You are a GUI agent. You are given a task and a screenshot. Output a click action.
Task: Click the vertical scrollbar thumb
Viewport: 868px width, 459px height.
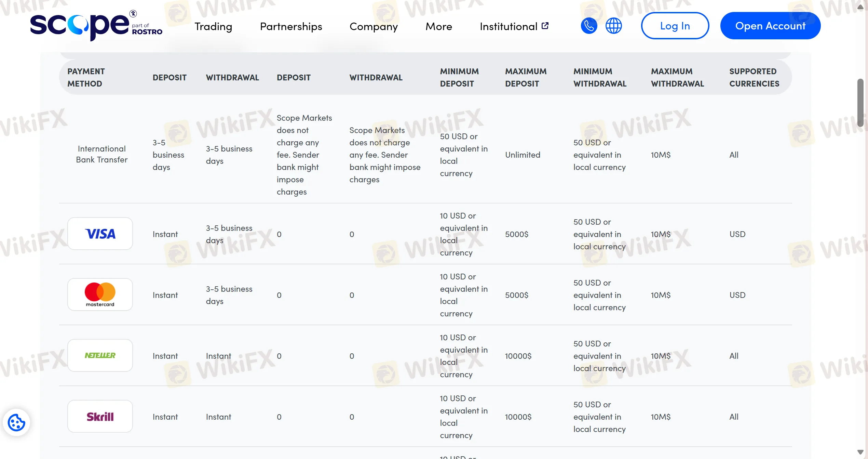pyautogui.click(x=860, y=103)
